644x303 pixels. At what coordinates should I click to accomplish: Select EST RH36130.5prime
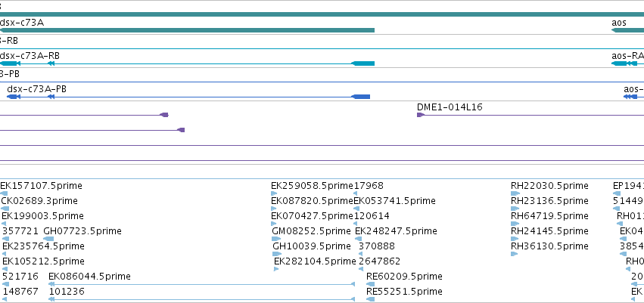coord(549,246)
